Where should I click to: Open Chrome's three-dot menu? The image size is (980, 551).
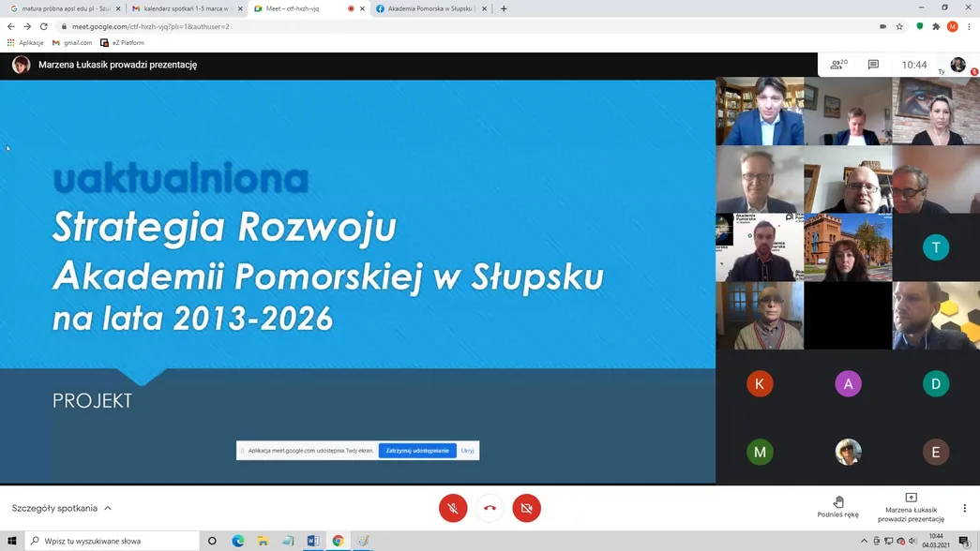tap(969, 26)
